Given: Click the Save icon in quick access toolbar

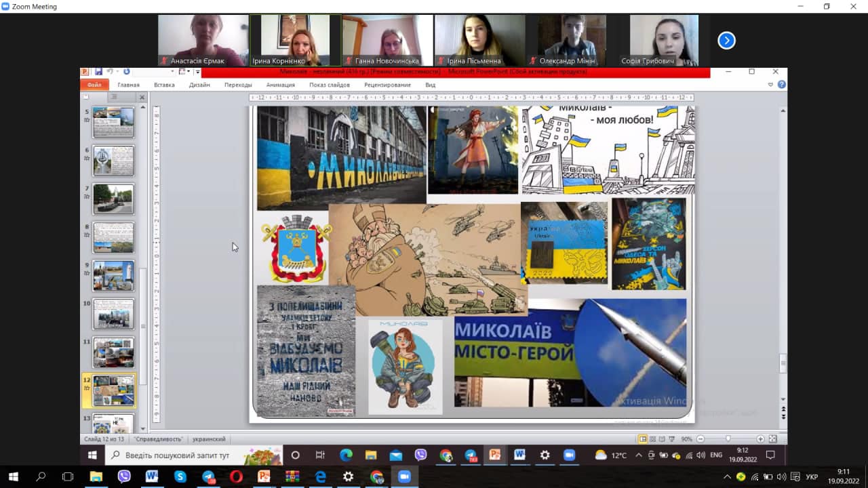Looking at the screenshot, I should [x=98, y=72].
